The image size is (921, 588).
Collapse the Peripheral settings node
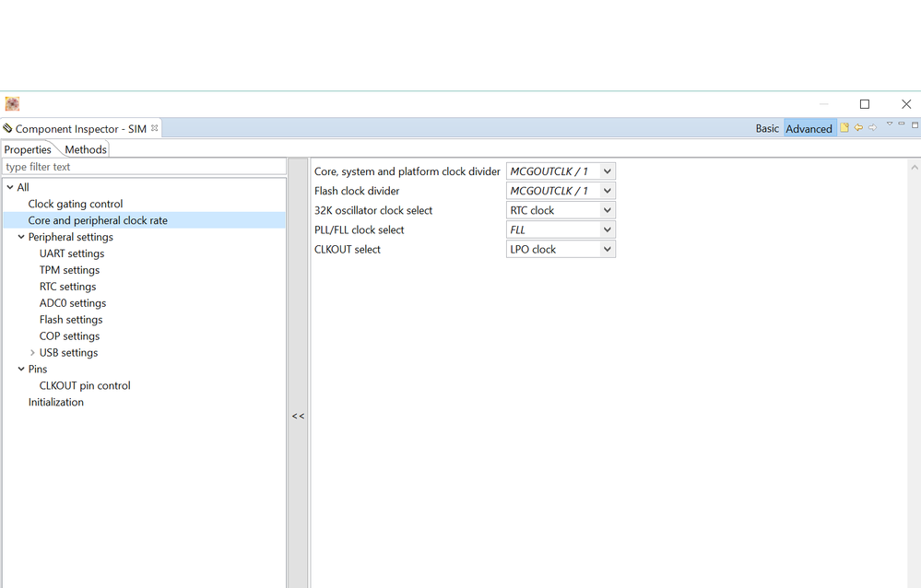pos(21,237)
